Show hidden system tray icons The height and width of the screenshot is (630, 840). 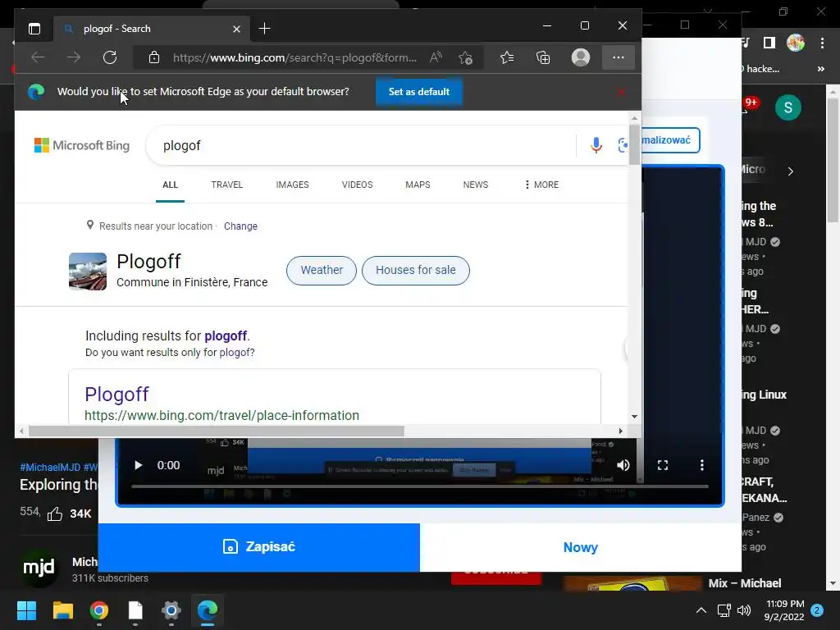(x=701, y=610)
